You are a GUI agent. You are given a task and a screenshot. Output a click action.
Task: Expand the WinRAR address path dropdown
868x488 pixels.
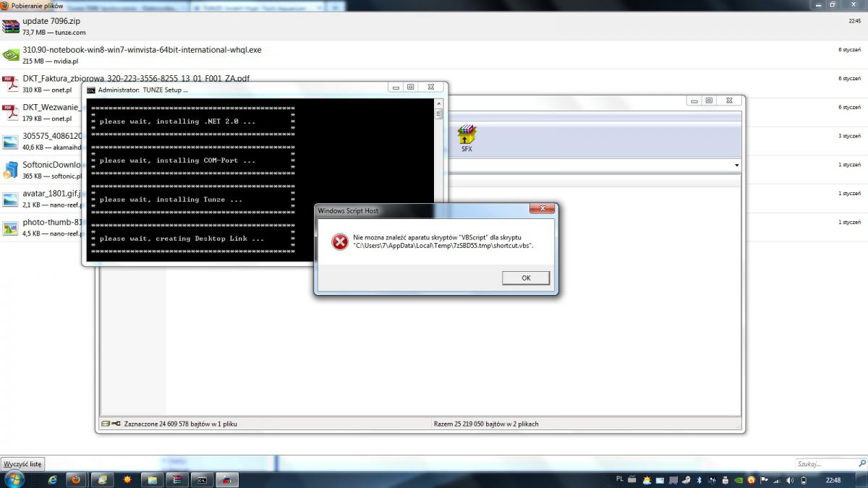coord(736,166)
